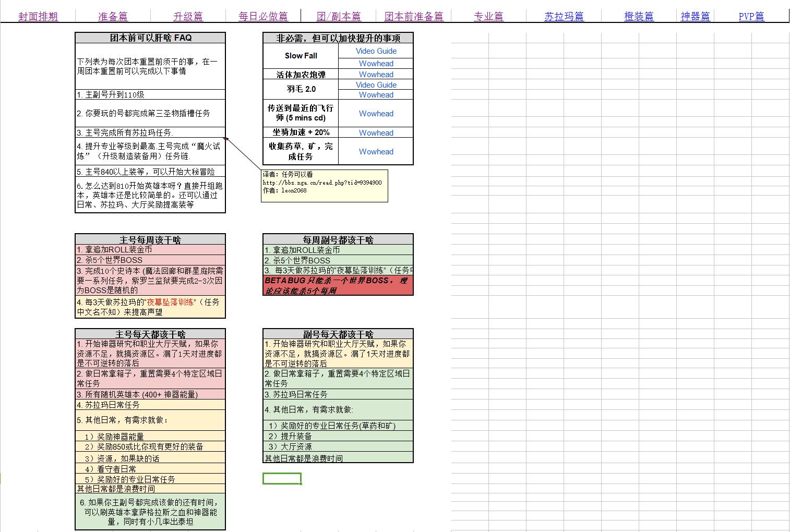
Task: Open the 羽毛 2.0 Video Guide link
Action: click(376, 84)
